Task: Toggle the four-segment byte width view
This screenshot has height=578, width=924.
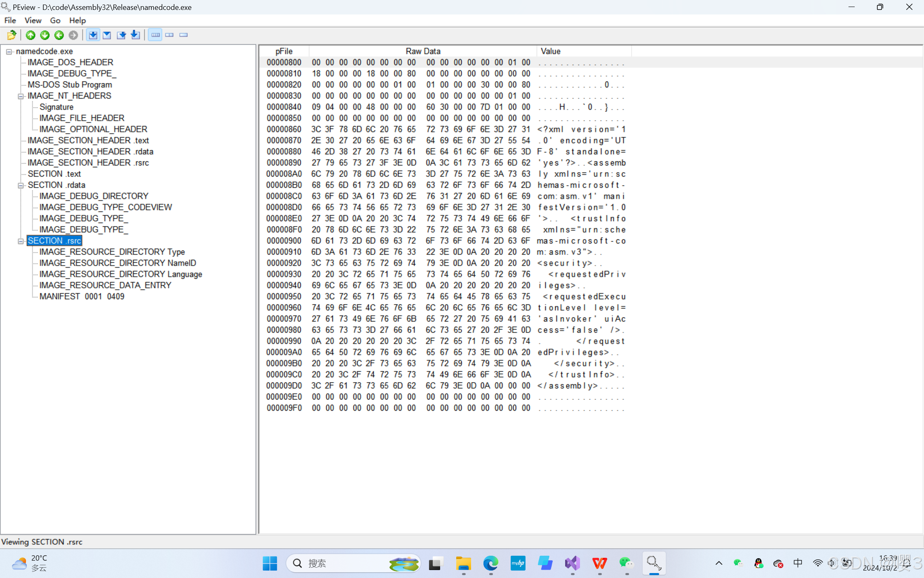Action: (x=155, y=35)
